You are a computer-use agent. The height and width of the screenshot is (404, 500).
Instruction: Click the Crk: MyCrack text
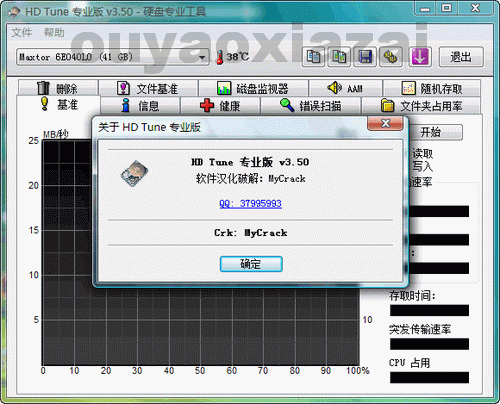[250, 233]
